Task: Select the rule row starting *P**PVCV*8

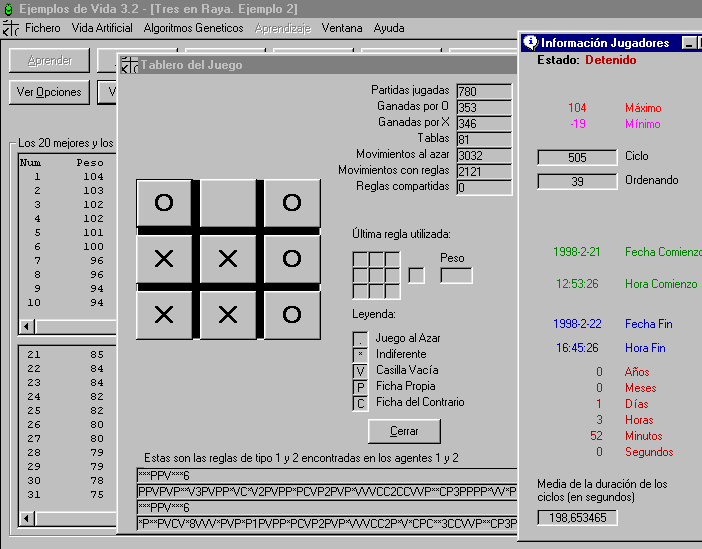Action: point(326,523)
